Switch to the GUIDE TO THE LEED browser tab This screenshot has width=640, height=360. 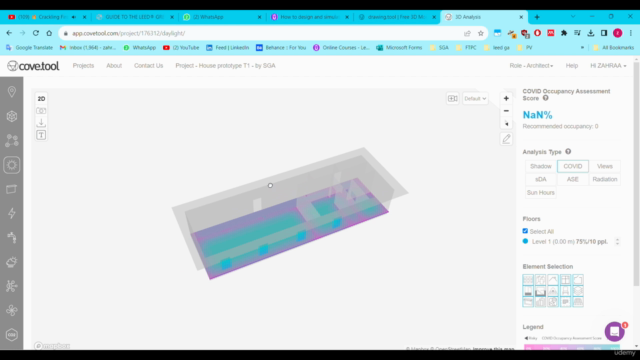pos(134,17)
